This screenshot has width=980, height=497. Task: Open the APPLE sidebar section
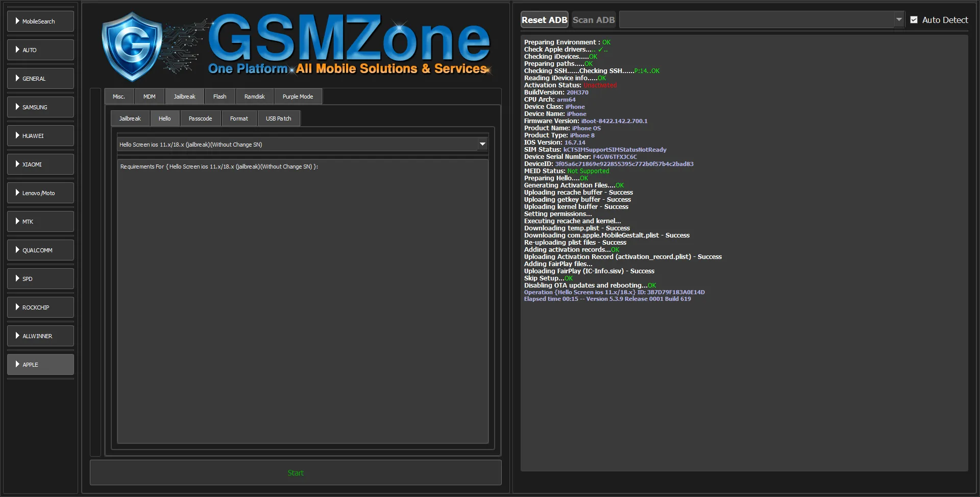[40, 365]
